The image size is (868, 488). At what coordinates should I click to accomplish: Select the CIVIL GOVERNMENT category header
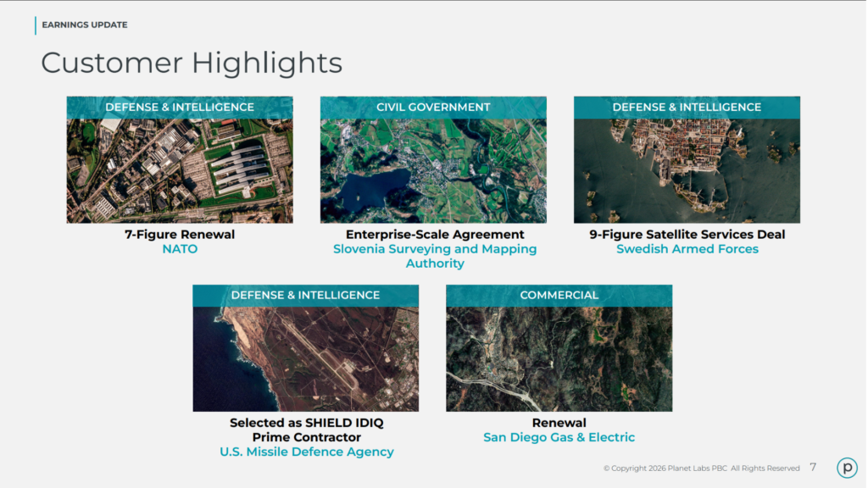coord(434,107)
